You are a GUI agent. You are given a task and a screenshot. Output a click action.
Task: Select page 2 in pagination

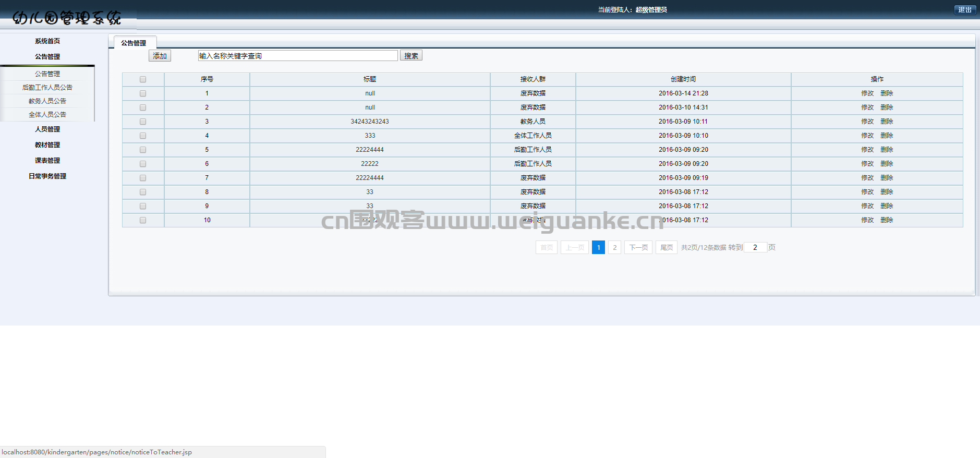(615, 247)
